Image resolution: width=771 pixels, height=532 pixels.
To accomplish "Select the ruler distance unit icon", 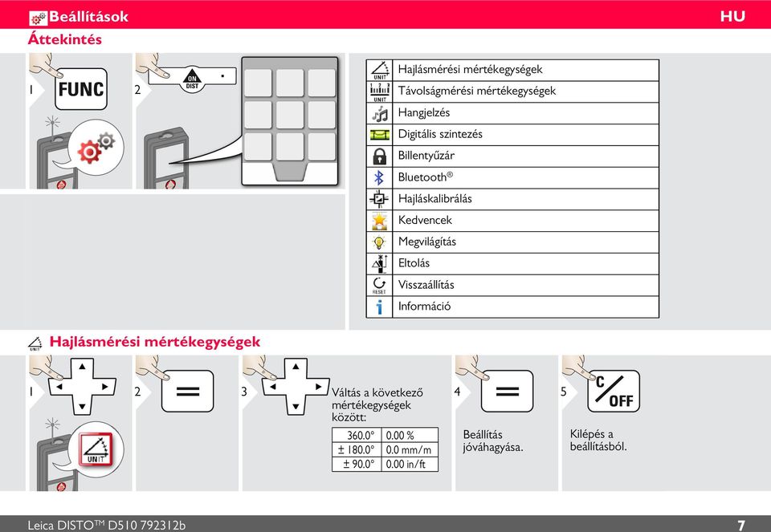I will click(380, 91).
